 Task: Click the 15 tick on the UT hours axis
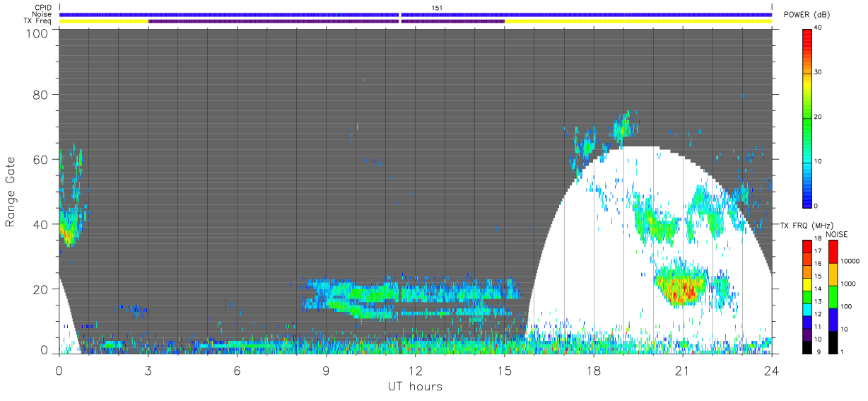click(x=505, y=370)
